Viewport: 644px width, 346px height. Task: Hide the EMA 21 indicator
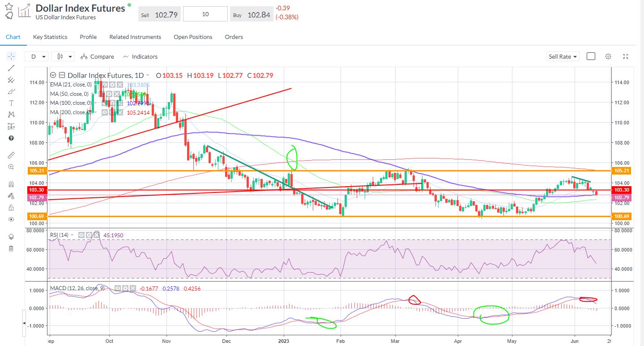(x=105, y=85)
